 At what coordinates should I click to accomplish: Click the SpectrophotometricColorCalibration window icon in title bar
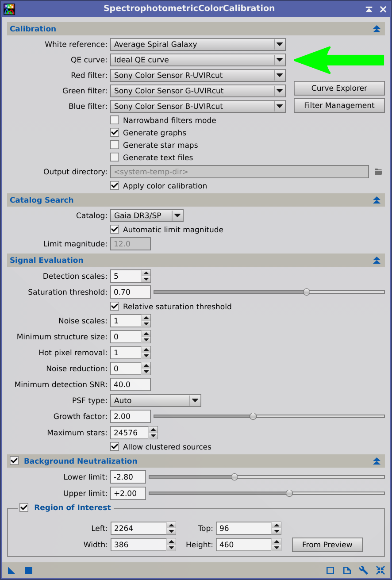pyautogui.click(x=9, y=8)
